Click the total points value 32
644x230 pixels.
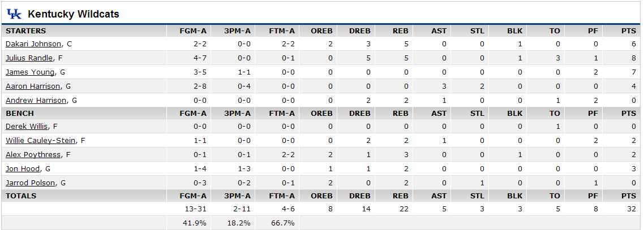coord(632,209)
